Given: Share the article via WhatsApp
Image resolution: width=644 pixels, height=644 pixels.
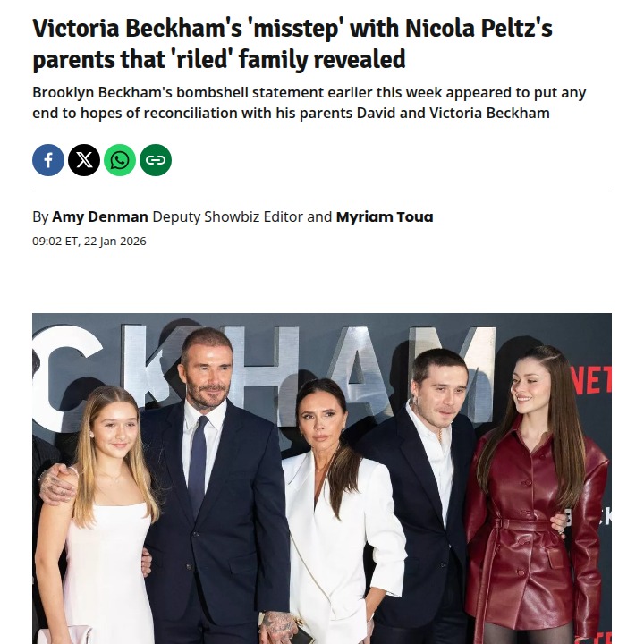Looking at the screenshot, I should [120, 160].
